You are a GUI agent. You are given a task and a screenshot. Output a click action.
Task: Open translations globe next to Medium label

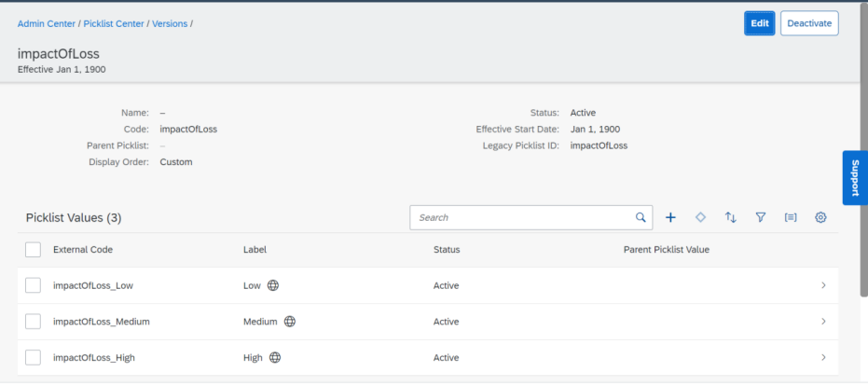click(290, 322)
